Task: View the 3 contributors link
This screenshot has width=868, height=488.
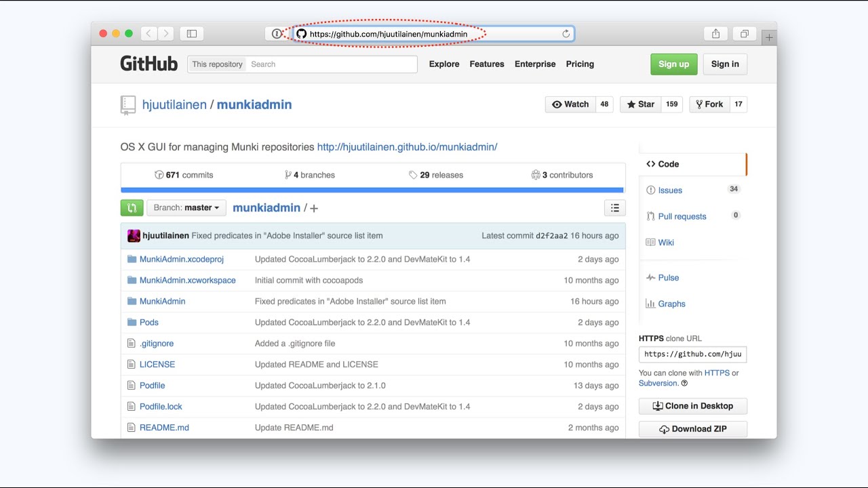Action: 562,175
